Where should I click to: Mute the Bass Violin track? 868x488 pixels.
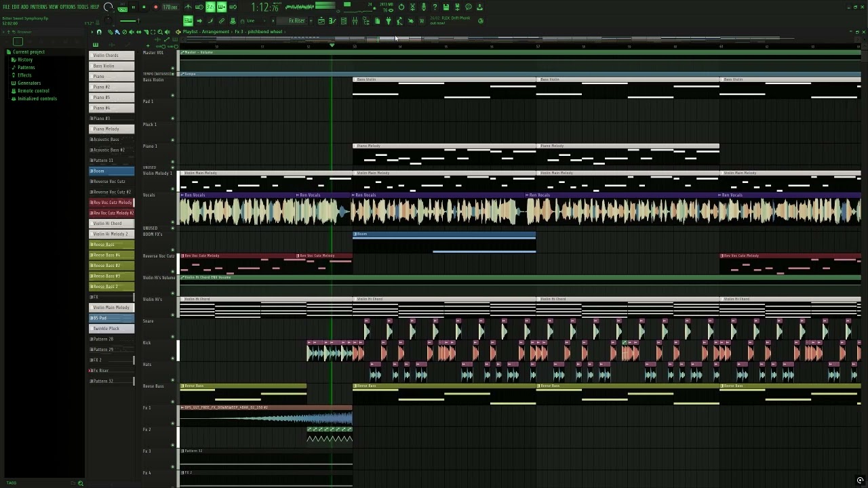click(172, 95)
